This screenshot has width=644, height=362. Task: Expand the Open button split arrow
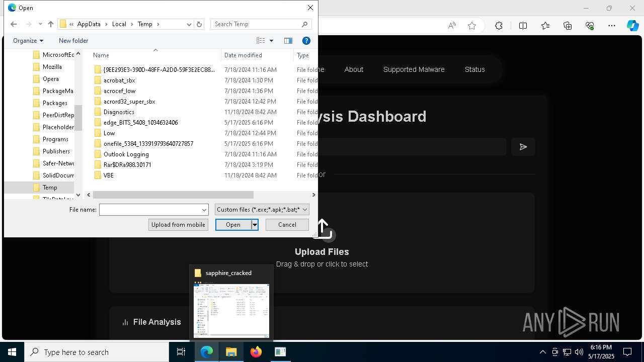255,225
